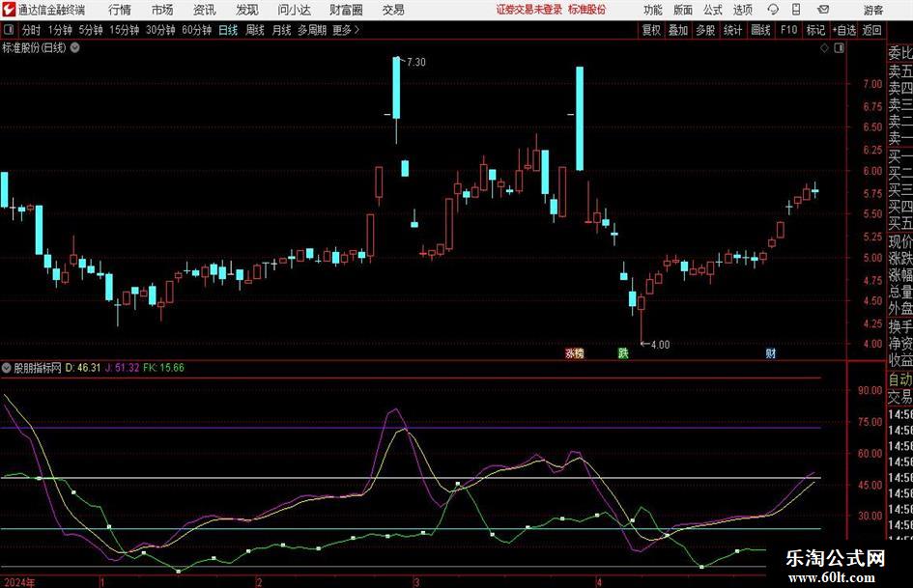Open the 发现 menu
The width and height of the screenshot is (913, 588).
(x=247, y=10)
